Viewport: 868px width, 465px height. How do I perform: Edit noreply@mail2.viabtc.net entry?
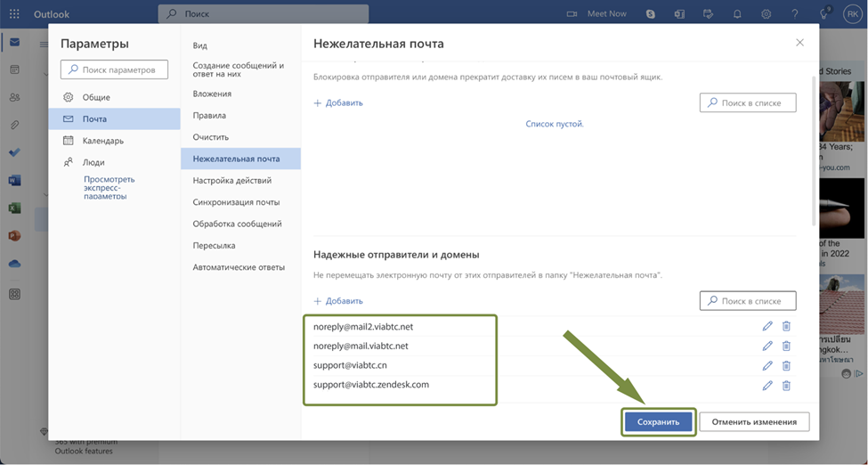click(767, 326)
